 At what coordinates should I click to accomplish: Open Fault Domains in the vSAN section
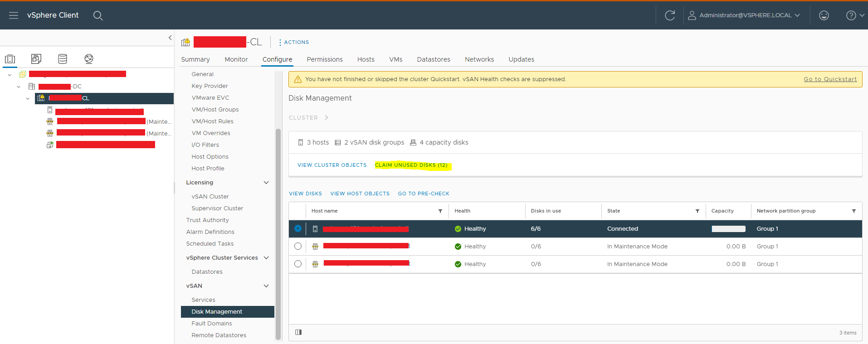[x=212, y=324]
